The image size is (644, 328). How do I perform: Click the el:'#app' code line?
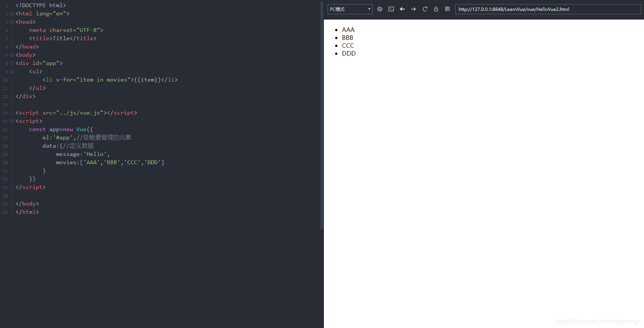point(87,138)
